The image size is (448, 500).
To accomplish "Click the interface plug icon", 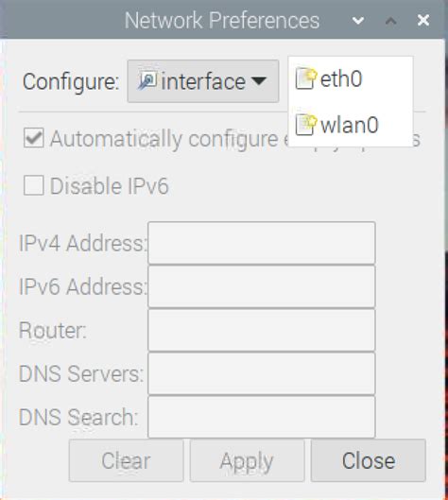I will coord(147,80).
